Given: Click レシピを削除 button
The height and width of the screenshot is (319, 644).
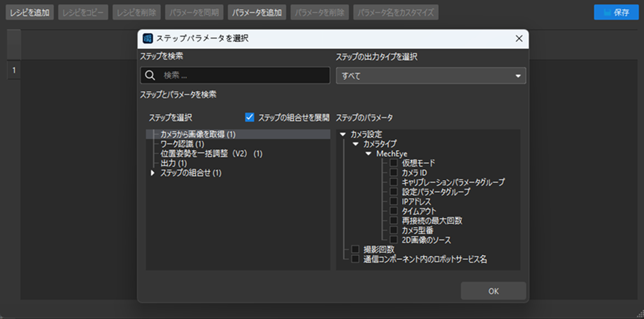Looking at the screenshot, I should click(x=137, y=12).
